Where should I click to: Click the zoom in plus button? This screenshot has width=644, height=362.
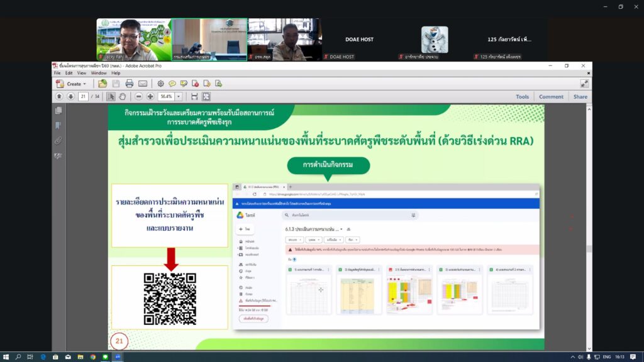pos(150,96)
